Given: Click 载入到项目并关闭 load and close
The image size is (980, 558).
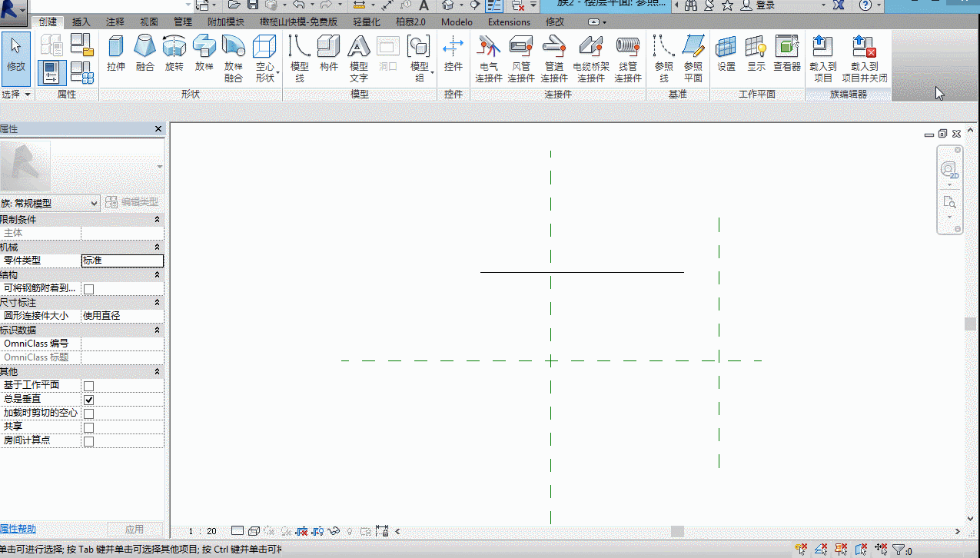Looking at the screenshot, I should (865, 58).
